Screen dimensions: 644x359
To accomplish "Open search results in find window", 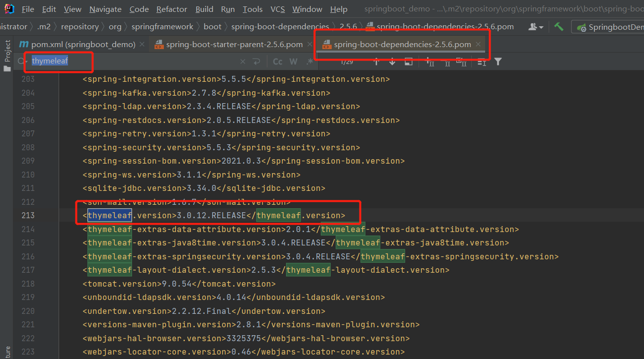I will 408,61.
